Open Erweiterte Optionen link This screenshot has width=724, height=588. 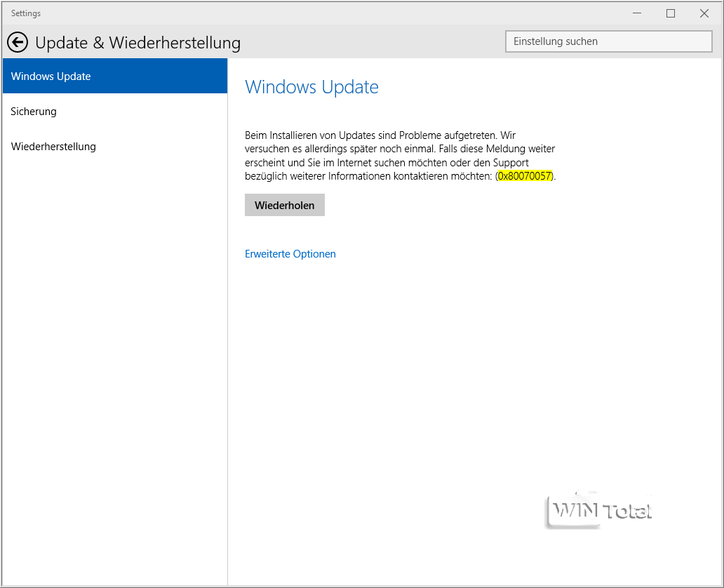290,254
